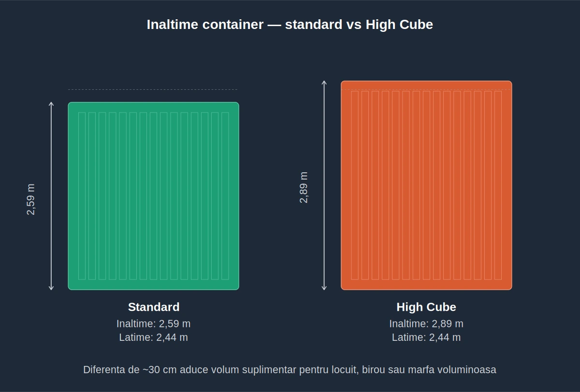Select the green Standard container shape
Viewport: 580px width, 392px height.
click(x=153, y=196)
